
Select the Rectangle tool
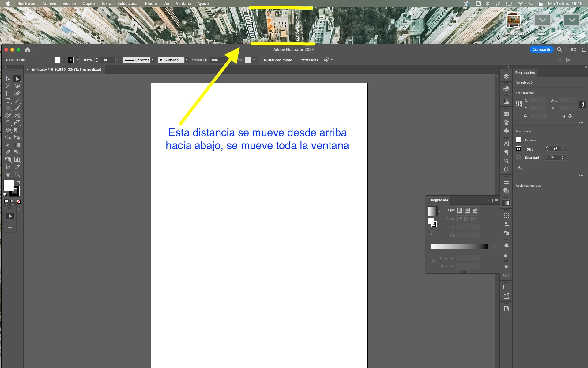(x=8, y=108)
